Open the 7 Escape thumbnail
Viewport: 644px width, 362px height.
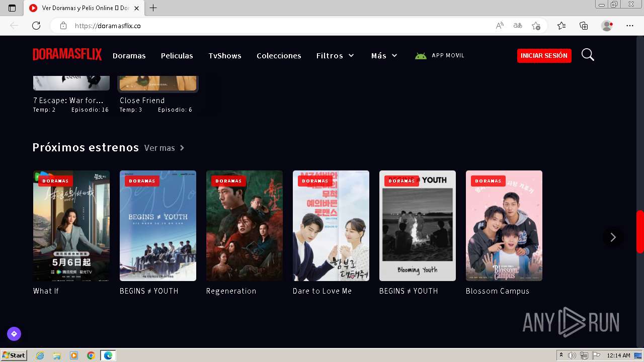(71, 83)
